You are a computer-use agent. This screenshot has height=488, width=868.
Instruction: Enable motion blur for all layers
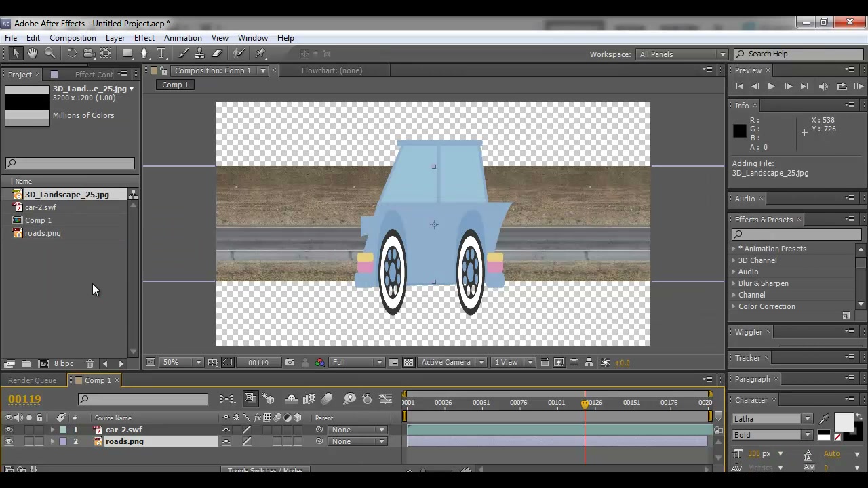click(x=327, y=399)
